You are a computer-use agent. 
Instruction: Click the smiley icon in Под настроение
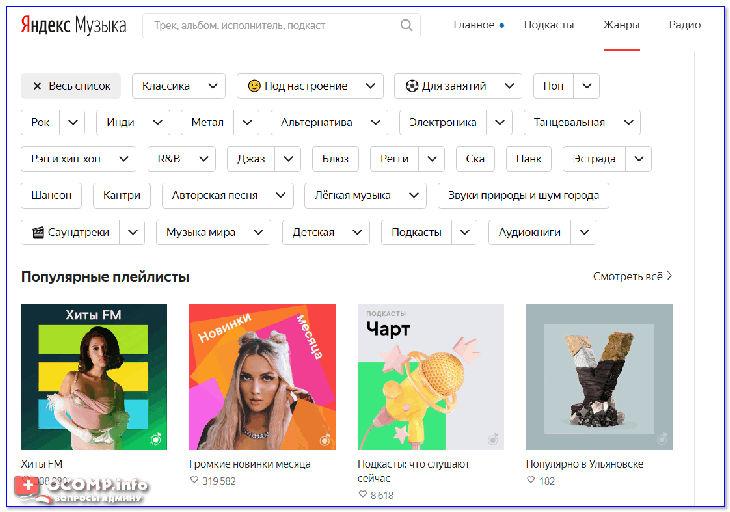point(254,86)
